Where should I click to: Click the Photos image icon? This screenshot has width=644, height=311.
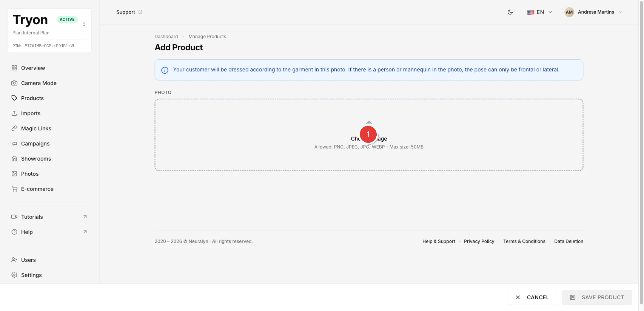tap(14, 174)
